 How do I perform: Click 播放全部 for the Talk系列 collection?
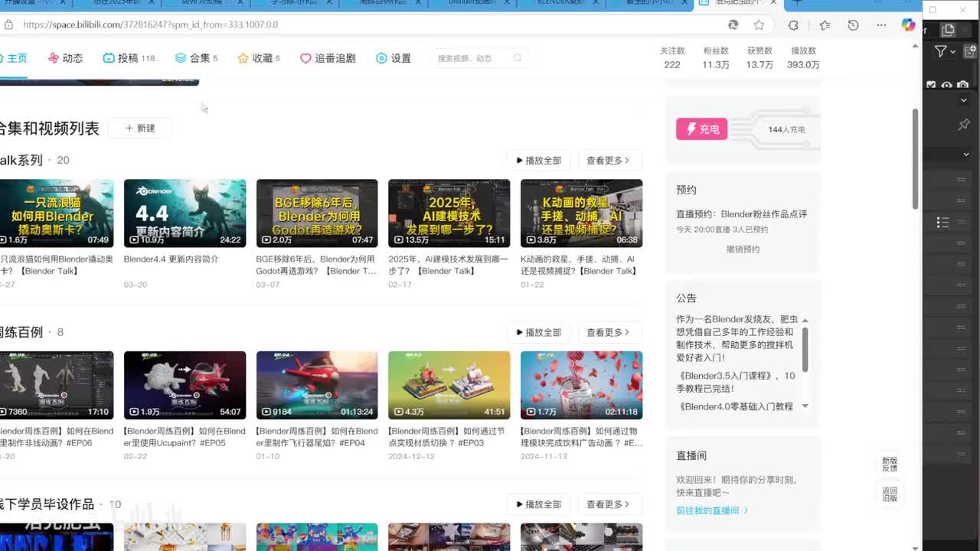coord(539,161)
